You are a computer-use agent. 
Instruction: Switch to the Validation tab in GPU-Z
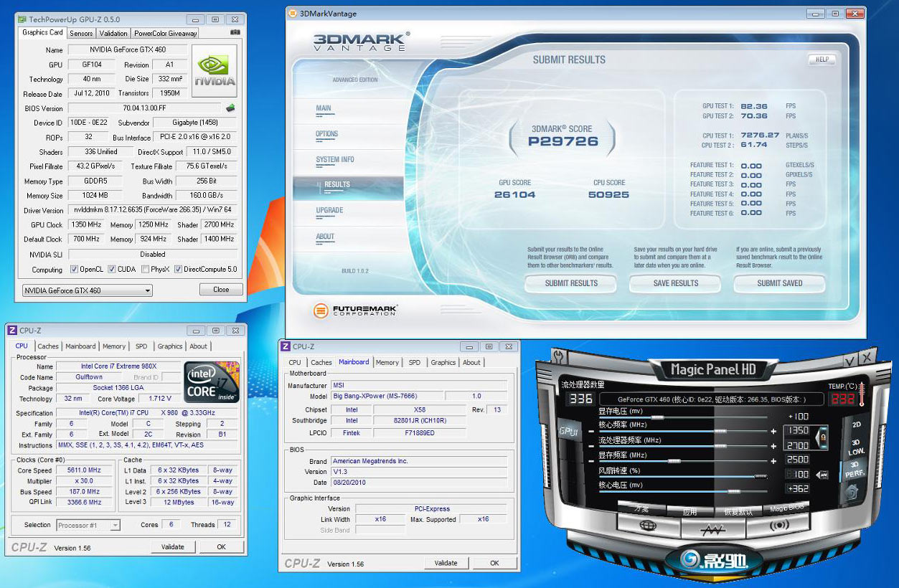(113, 33)
